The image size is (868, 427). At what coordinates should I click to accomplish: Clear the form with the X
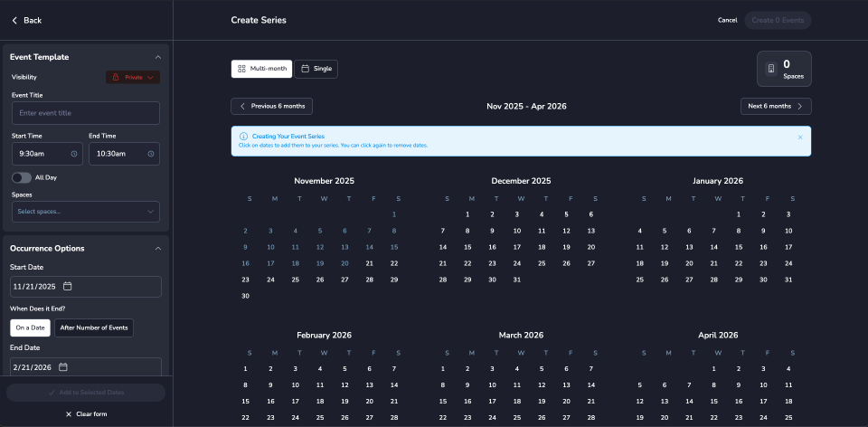[x=69, y=414]
